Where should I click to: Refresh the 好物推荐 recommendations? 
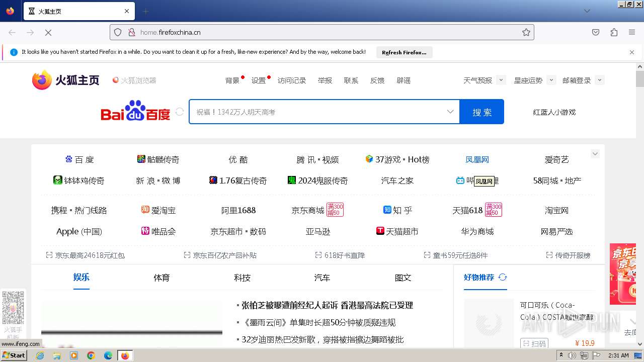click(x=502, y=277)
